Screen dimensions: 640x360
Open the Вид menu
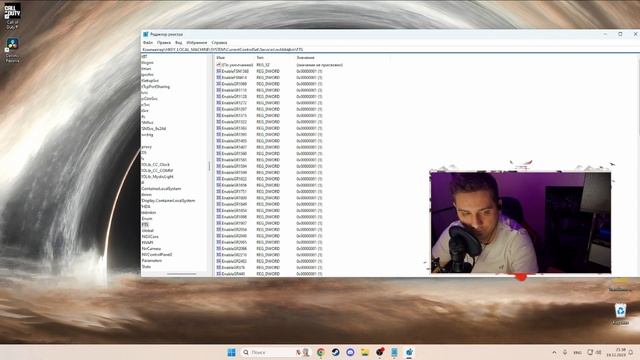pos(178,42)
